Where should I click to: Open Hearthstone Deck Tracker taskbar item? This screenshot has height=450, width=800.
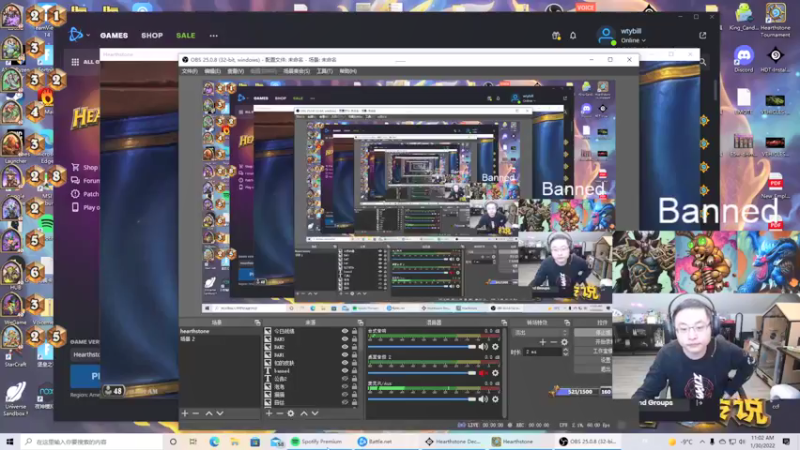453,441
